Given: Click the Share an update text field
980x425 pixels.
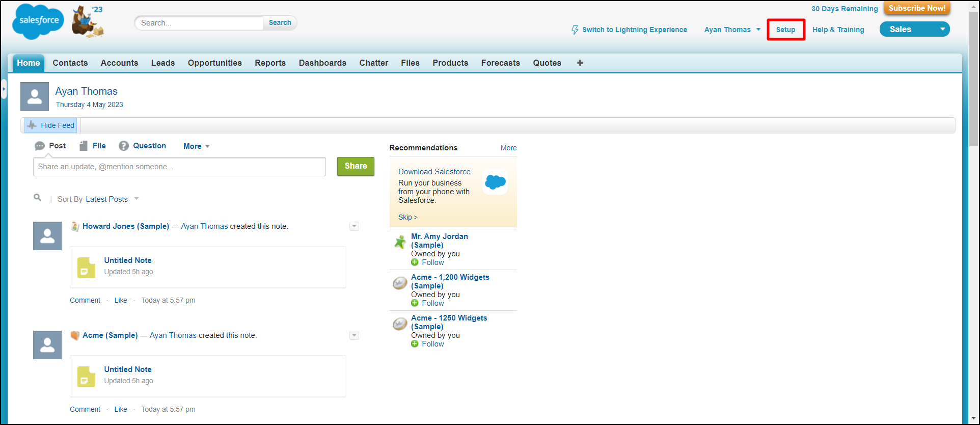Looking at the screenshot, I should [179, 167].
